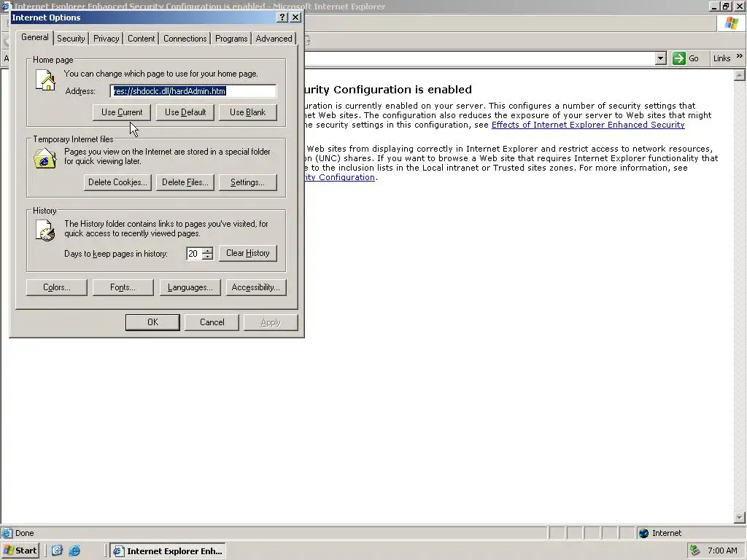Open Accessibility options
This screenshot has width=747, height=560.
256,287
